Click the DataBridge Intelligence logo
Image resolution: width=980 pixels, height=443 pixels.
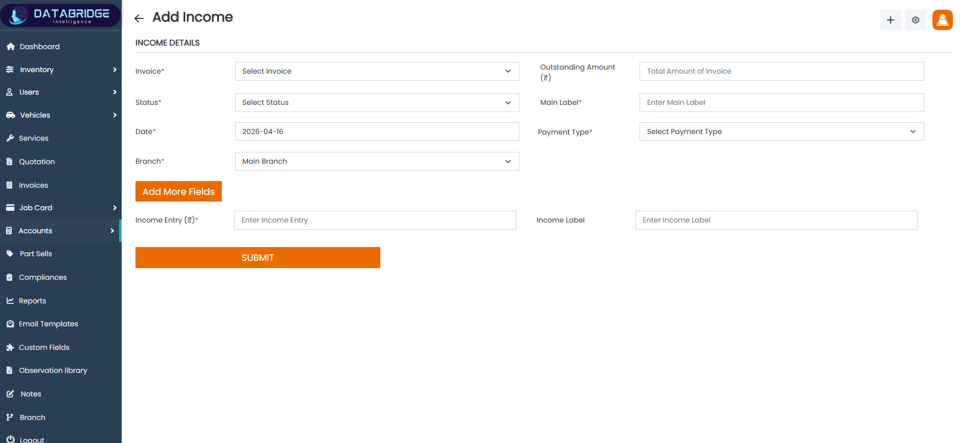click(x=60, y=15)
